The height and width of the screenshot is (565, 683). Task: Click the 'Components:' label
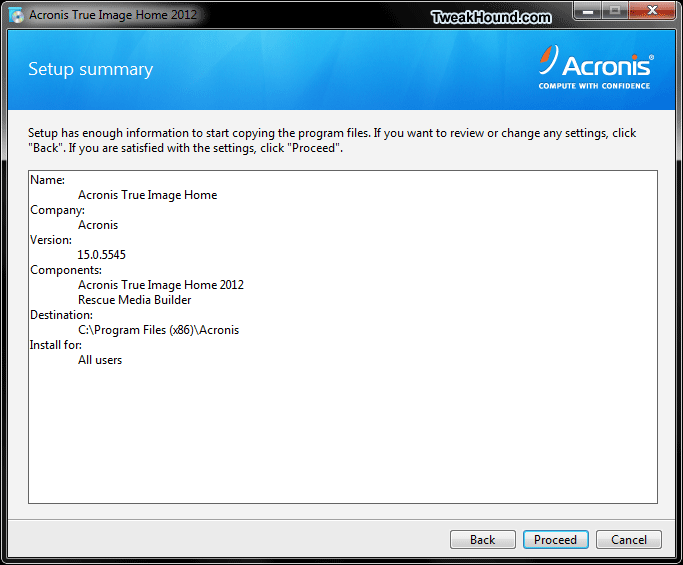coord(66,270)
